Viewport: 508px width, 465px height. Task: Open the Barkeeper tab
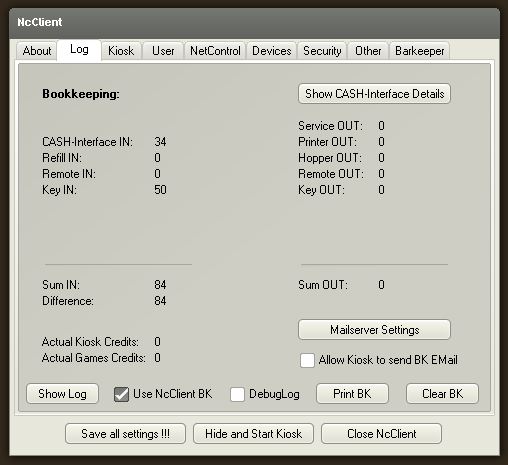point(419,51)
